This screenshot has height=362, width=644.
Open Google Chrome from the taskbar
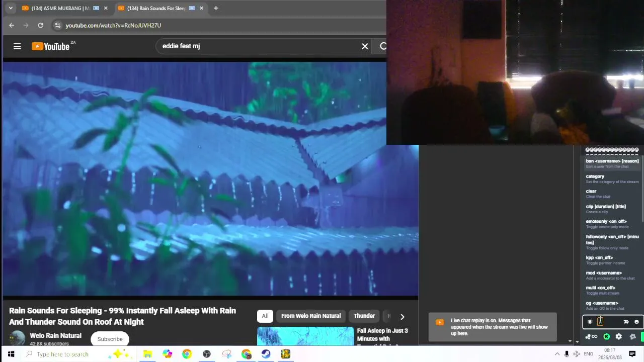click(187, 354)
